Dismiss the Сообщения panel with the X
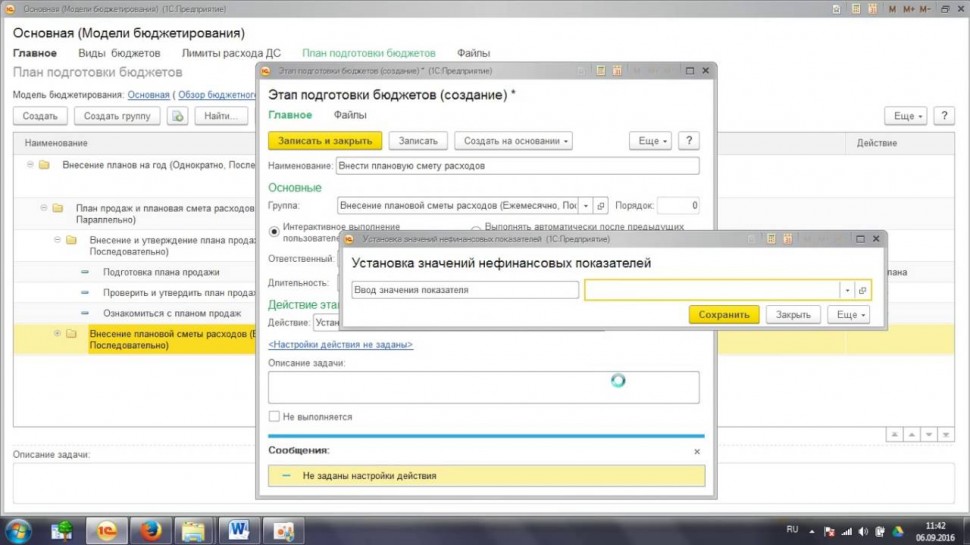Screen dimensions: 970x545 point(697,452)
